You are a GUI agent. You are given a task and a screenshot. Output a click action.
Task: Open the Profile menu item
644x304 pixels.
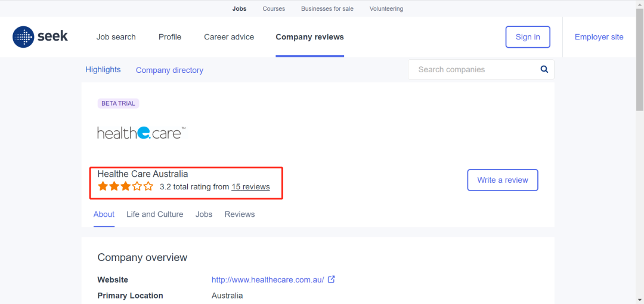pyautogui.click(x=169, y=37)
